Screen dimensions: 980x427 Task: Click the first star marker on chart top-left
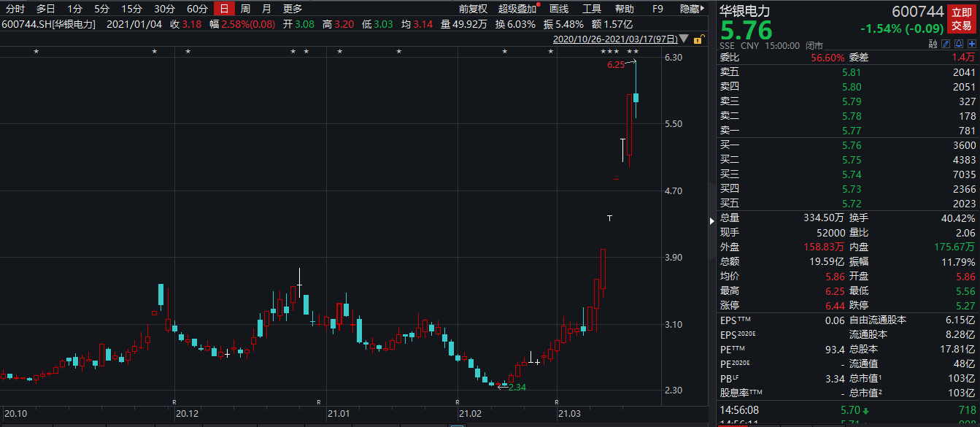tap(35, 51)
